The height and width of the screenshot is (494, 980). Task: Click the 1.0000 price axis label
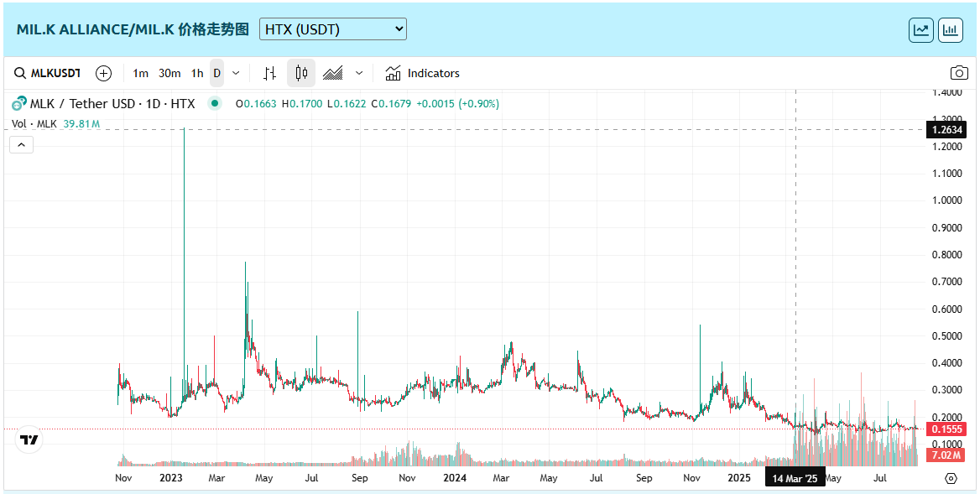(x=947, y=200)
